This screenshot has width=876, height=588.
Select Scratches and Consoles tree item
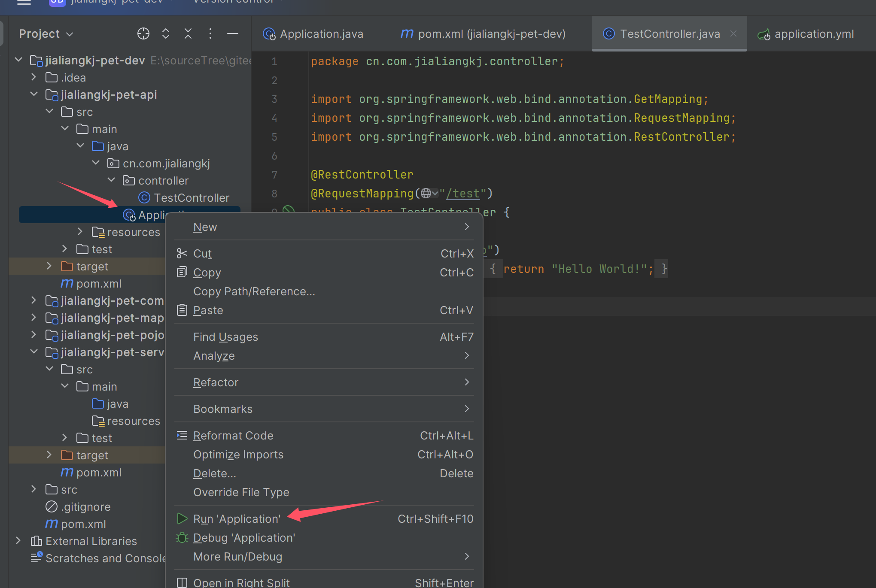pyautogui.click(x=105, y=558)
